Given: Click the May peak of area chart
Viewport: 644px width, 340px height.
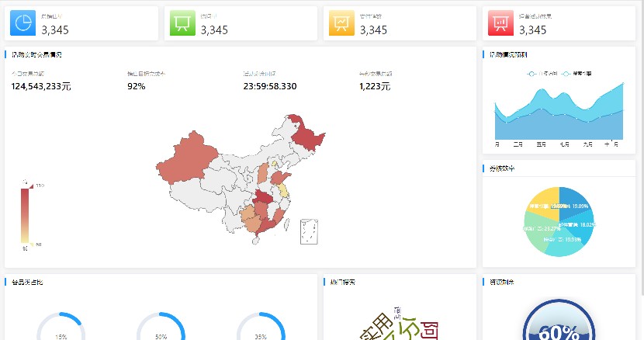Looking at the screenshot, I should click(542, 89).
